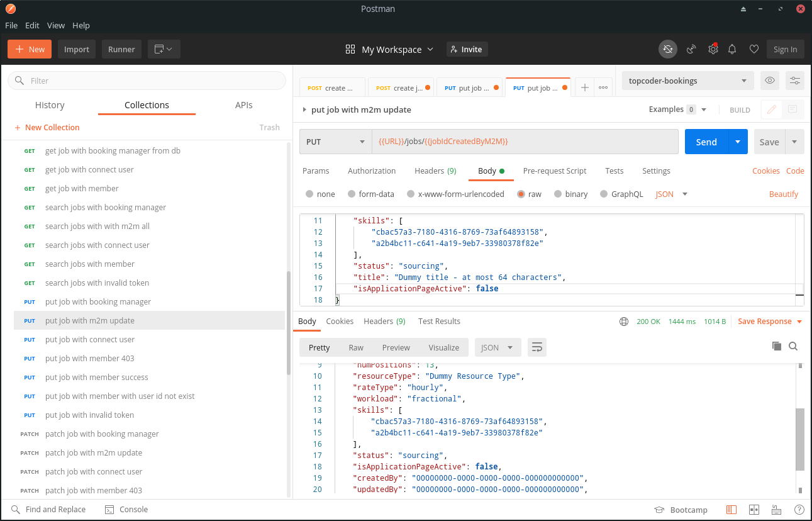
Task: Open the notifications bell
Action: (x=732, y=49)
